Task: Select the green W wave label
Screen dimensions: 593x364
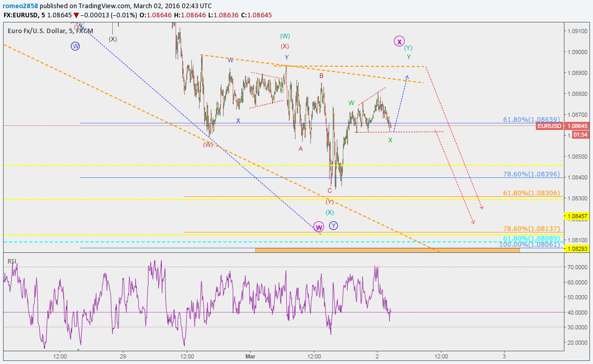Action: point(351,103)
